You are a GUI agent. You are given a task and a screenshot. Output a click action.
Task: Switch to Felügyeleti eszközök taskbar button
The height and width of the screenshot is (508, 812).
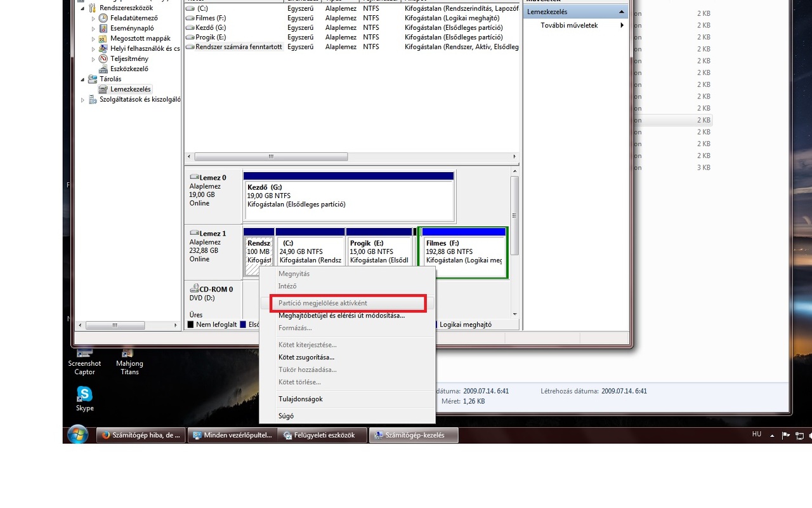click(x=323, y=435)
